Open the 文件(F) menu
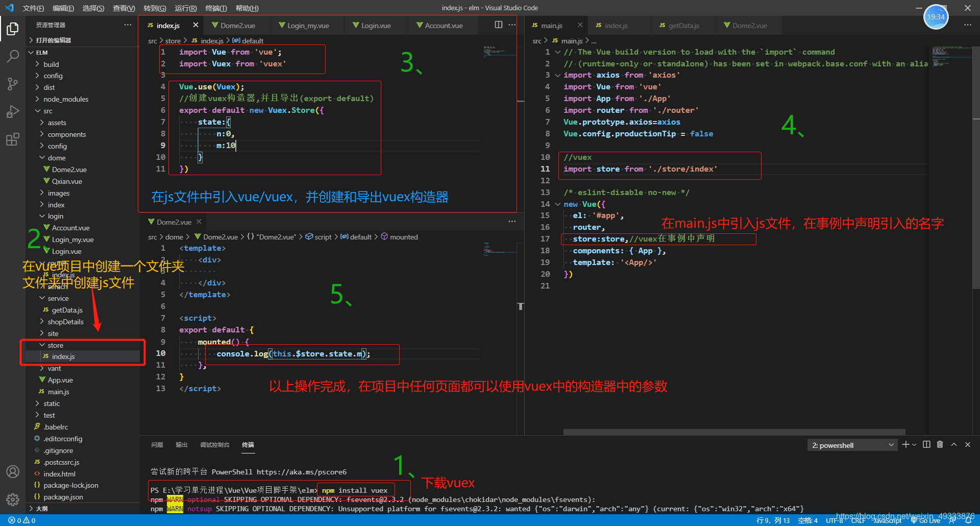Viewport: 980px width, 526px height. [33, 8]
